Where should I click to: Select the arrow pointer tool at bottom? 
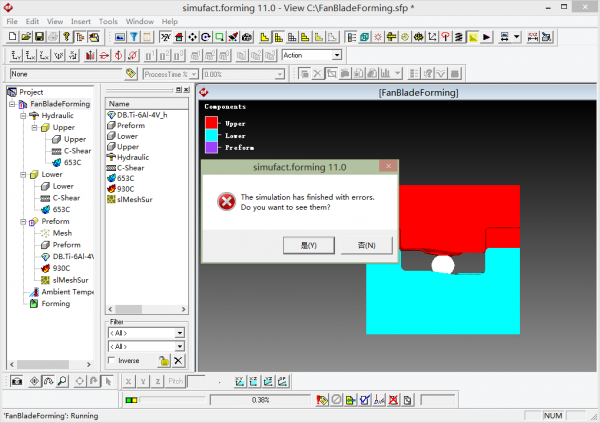tap(108, 381)
